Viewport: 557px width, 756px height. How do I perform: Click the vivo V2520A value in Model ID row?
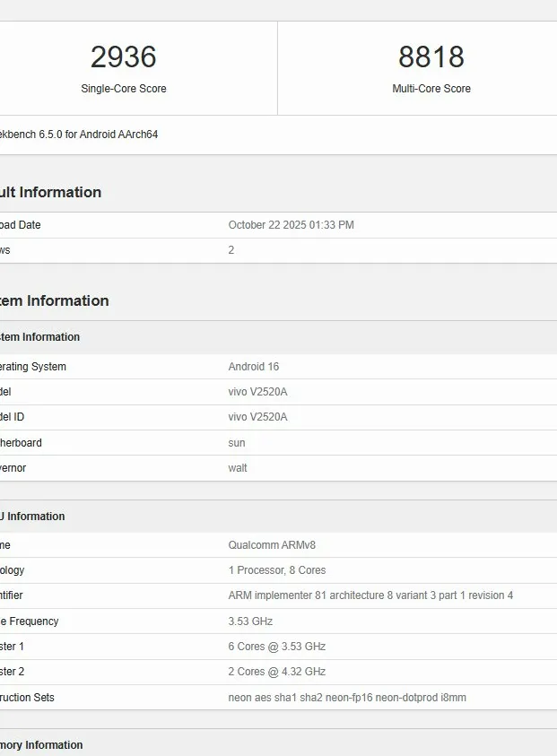click(257, 417)
